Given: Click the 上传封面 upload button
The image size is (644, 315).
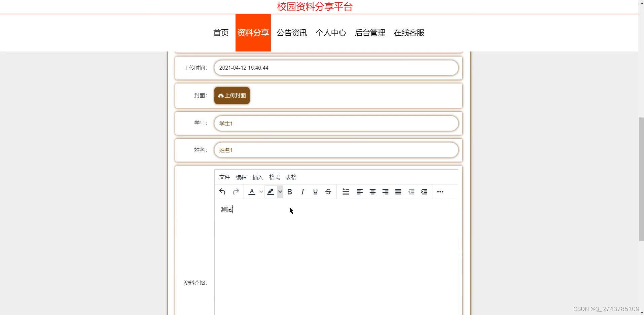Looking at the screenshot, I should (232, 96).
